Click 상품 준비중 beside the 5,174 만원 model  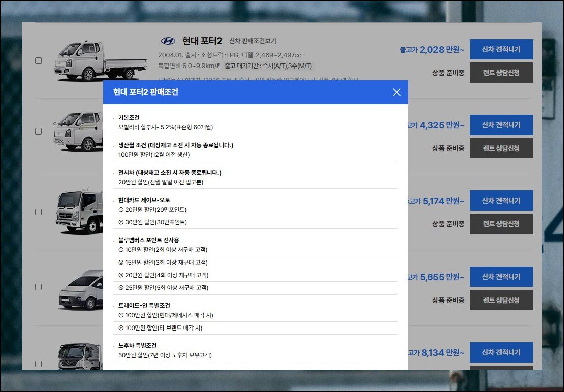click(448, 224)
